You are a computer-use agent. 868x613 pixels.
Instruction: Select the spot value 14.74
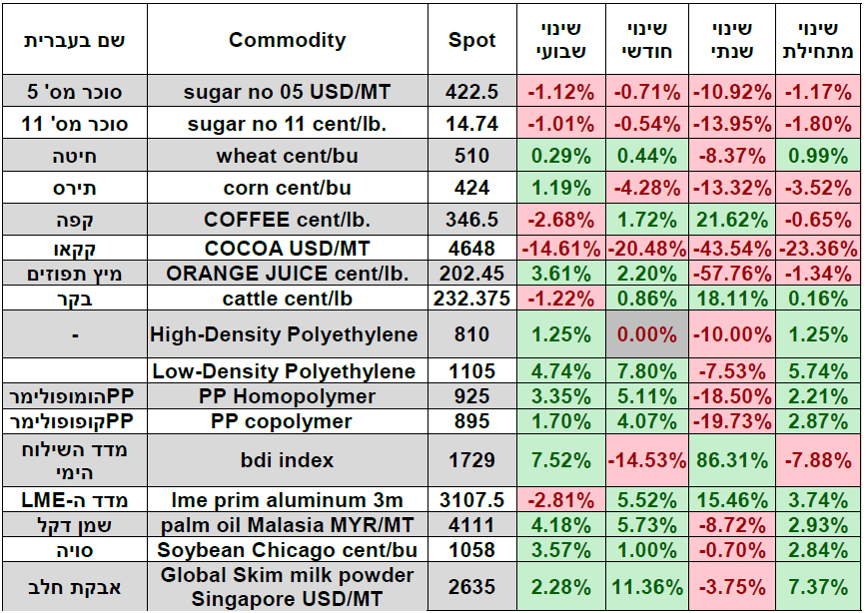(x=471, y=124)
